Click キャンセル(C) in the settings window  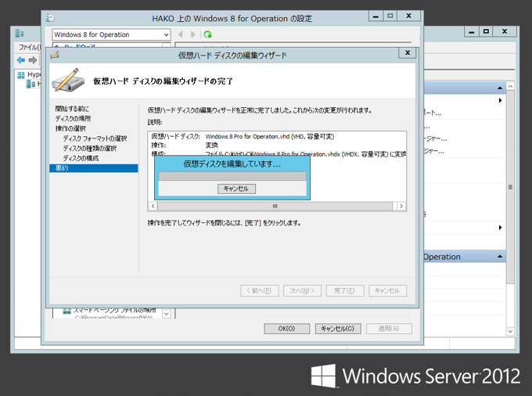pyautogui.click(x=338, y=329)
